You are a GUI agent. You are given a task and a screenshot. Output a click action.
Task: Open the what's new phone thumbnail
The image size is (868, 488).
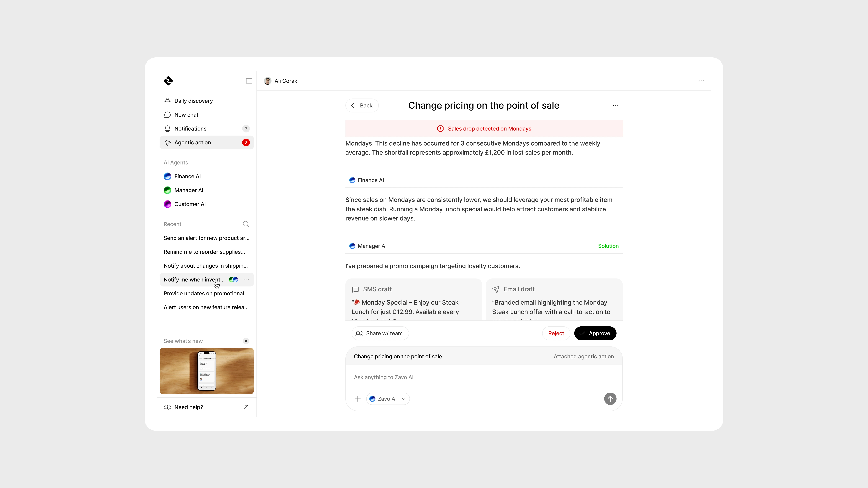(207, 371)
